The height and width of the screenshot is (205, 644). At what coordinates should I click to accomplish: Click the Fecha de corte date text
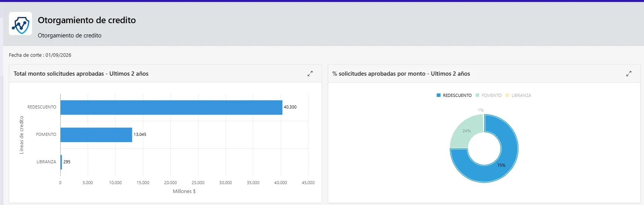[x=40, y=55]
